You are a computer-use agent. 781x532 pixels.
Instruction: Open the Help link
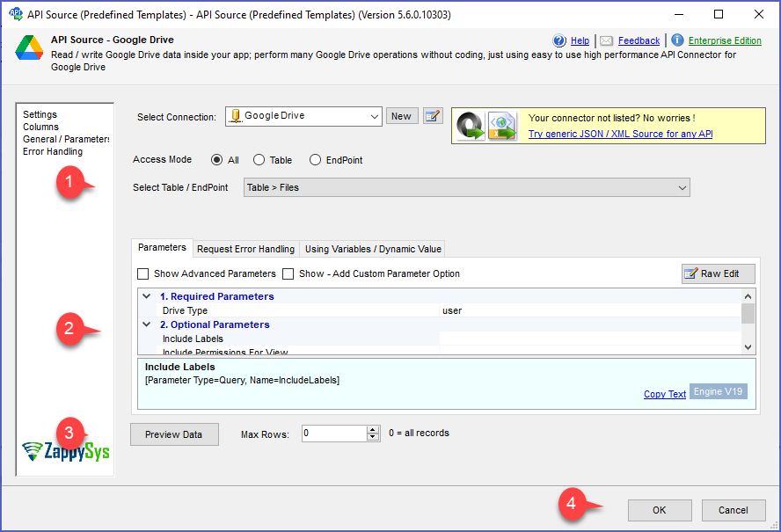pyautogui.click(x=580, y=40)
